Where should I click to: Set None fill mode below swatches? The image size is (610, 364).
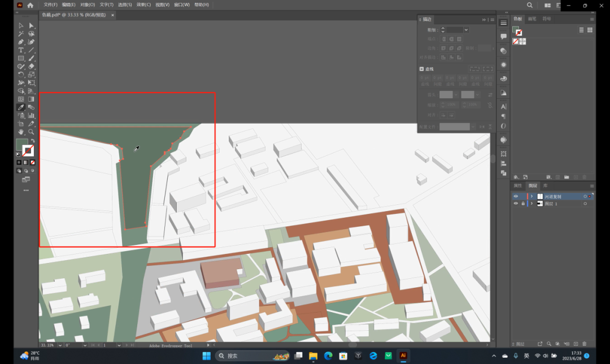pos(33,163)
